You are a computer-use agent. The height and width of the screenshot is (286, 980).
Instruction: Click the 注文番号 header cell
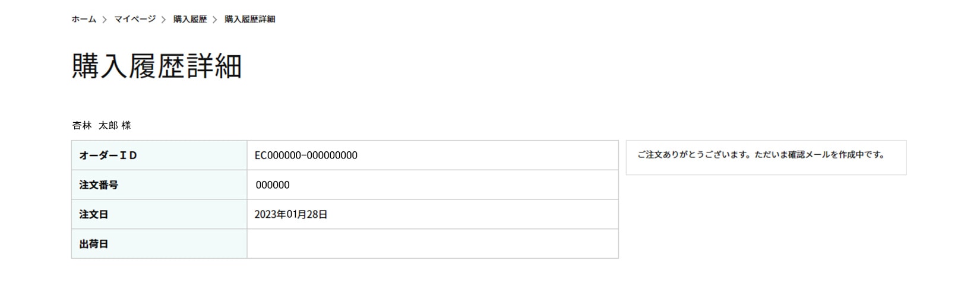point(159,185)
